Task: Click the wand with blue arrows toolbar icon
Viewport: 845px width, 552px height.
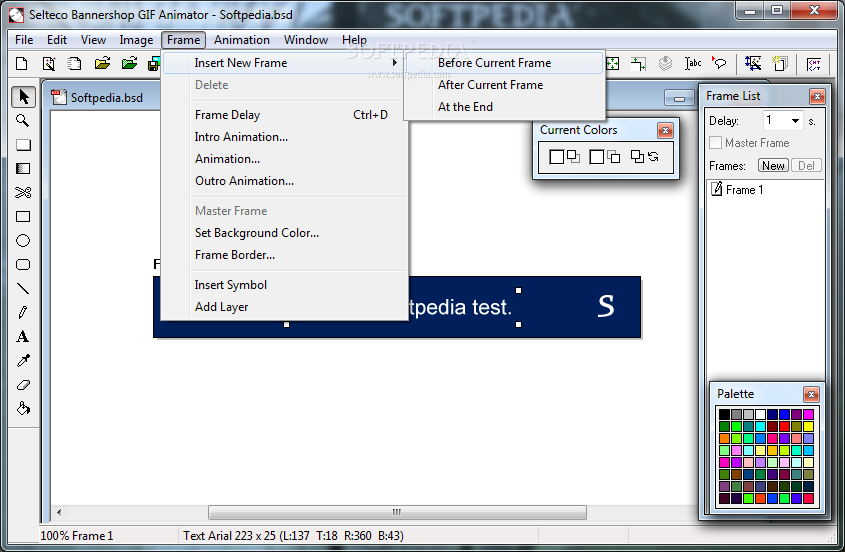Action: [753, 64]
